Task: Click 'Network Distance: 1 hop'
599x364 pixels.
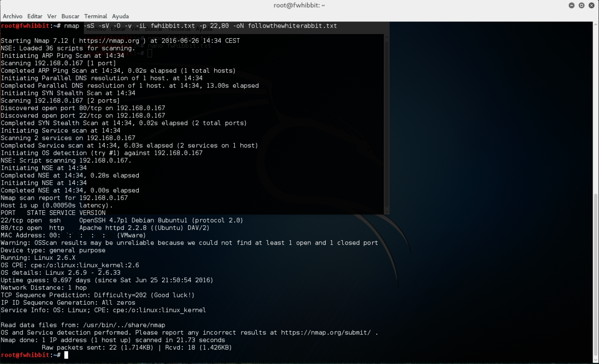Action: click(43, 288)
